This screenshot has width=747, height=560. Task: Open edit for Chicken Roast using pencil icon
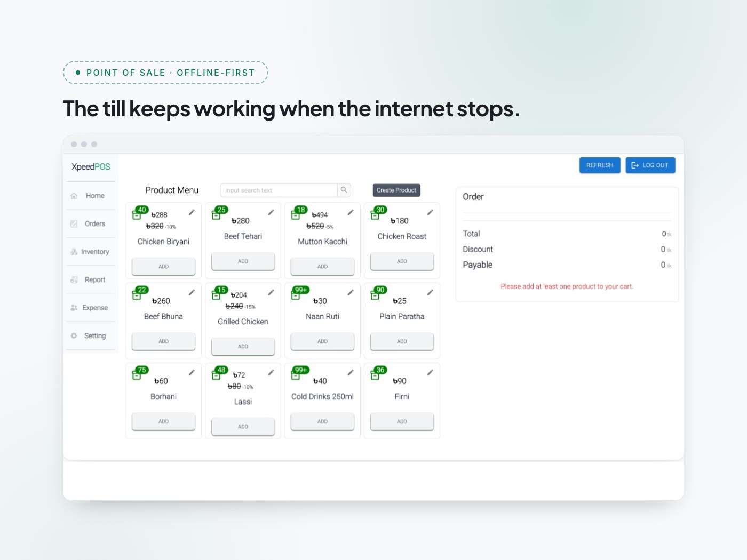click(x=430, y=212)
